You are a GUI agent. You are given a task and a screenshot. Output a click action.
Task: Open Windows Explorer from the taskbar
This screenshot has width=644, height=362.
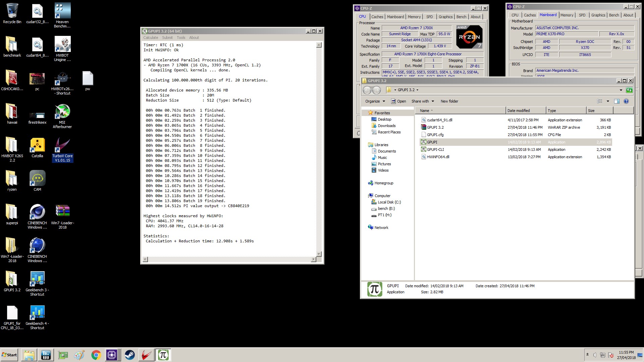point(29,355)
